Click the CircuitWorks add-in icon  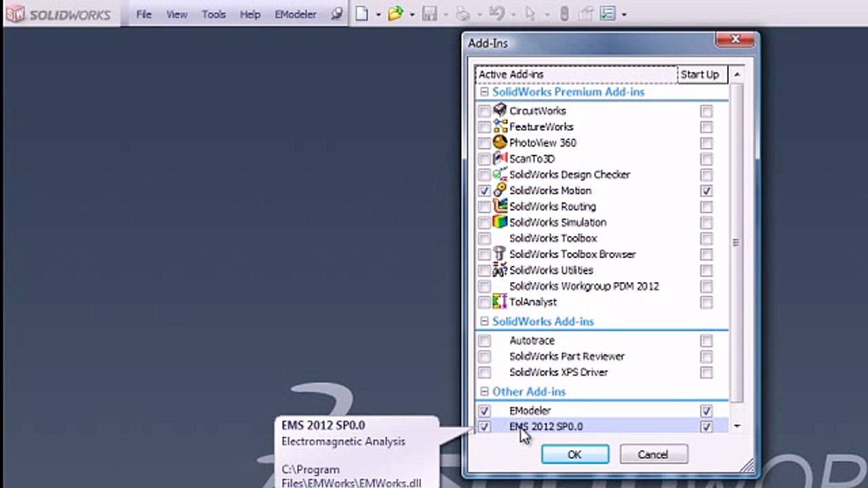pos(500,110)
